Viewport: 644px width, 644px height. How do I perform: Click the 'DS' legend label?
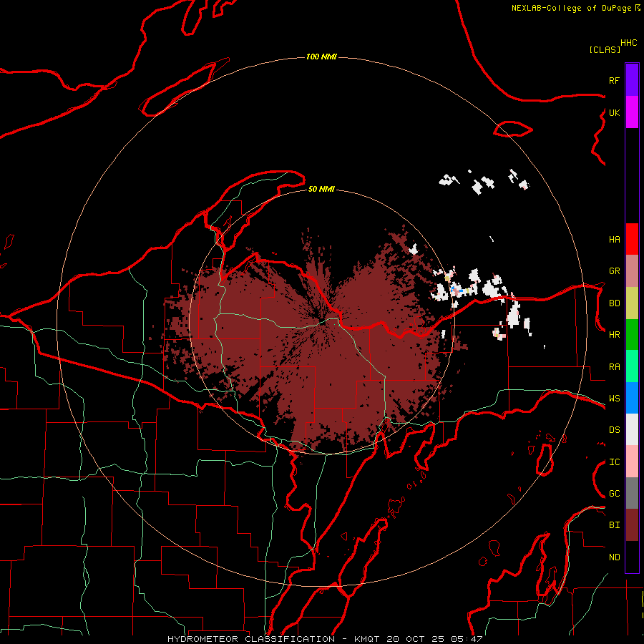pos(614,430)
